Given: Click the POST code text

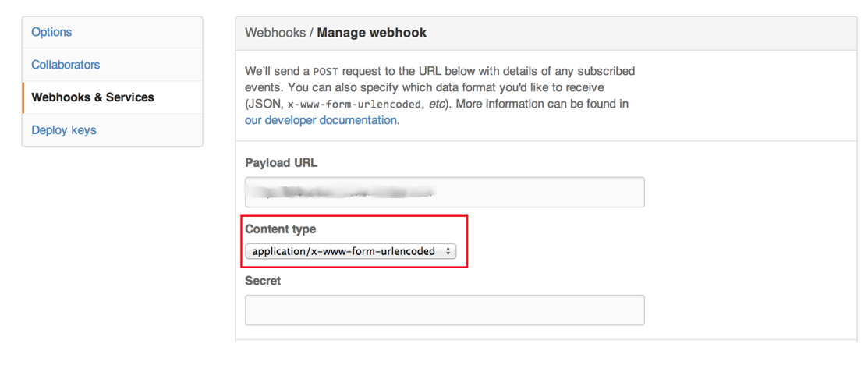Looking at the screenshot, I should pyautogui.click(x=326, y=72).
